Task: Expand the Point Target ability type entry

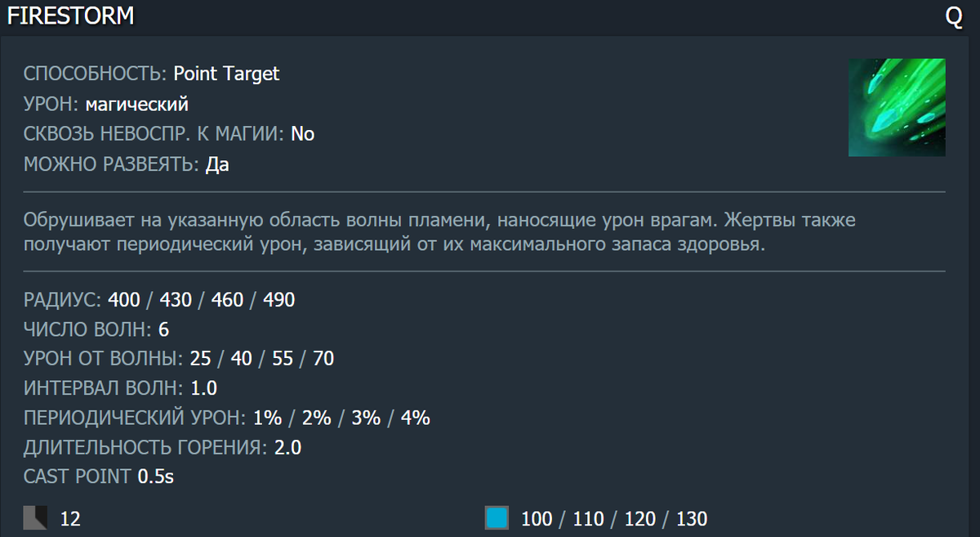Action: click(x=227, y=74)
